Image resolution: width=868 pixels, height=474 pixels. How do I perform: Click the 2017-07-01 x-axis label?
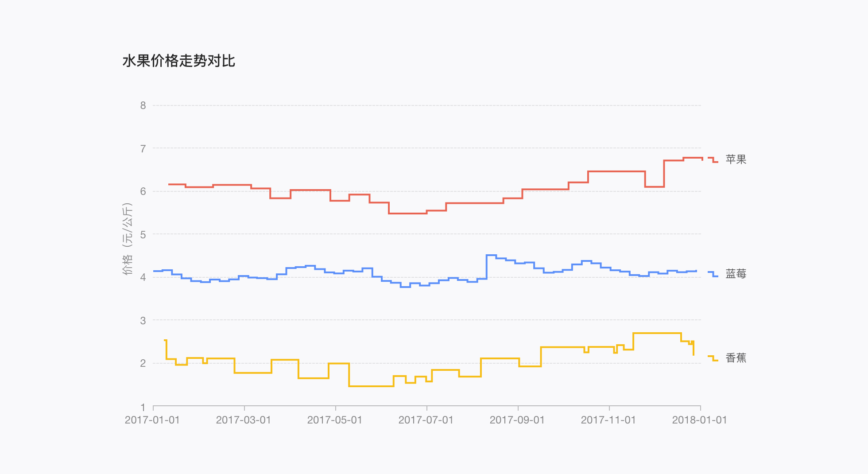(x=426, y=420)
